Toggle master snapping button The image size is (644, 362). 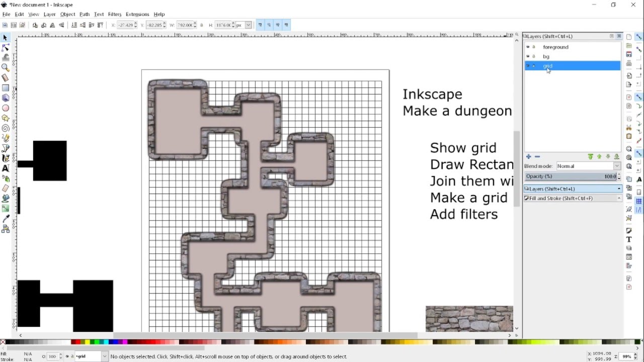pos(639,37)
